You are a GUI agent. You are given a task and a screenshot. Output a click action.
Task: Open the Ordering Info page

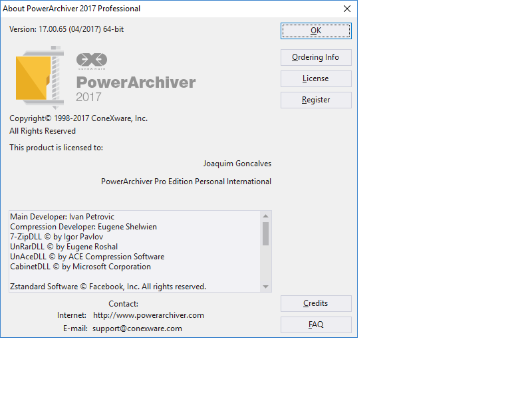(x=316, y=57)
